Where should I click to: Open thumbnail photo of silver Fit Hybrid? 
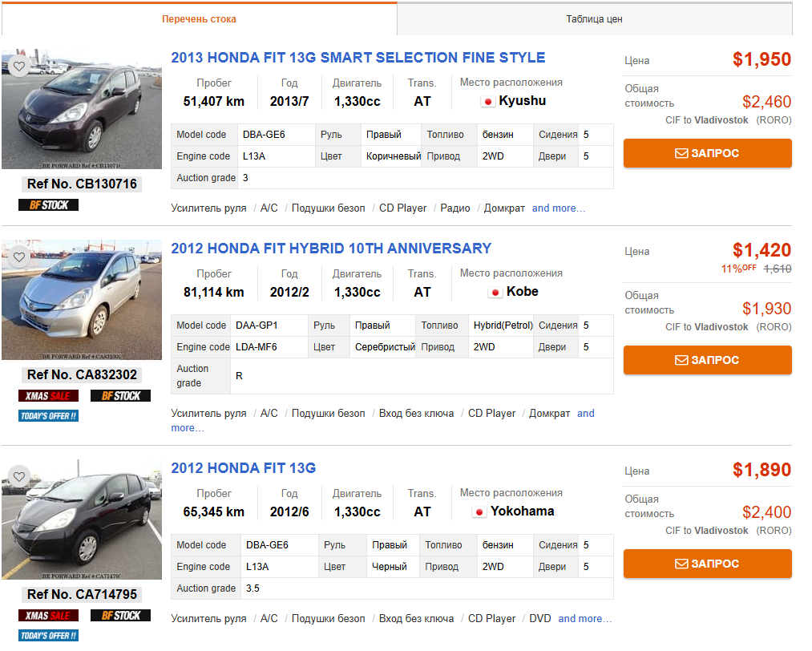[x=82, y=300]
